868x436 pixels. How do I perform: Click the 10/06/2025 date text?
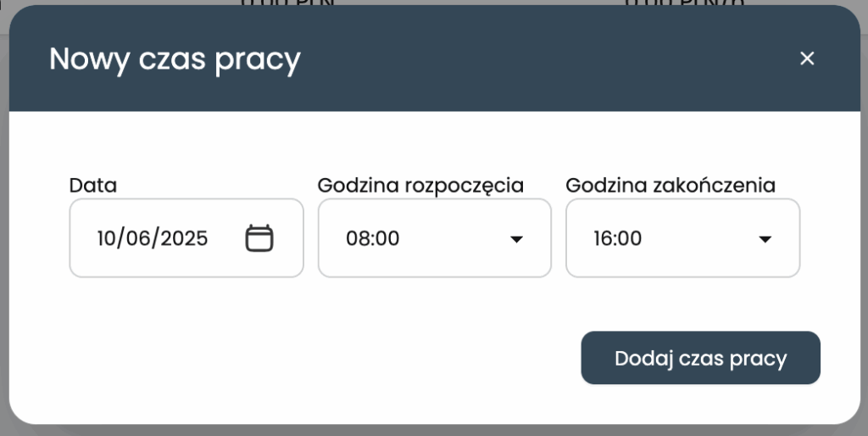click(153, 238)
